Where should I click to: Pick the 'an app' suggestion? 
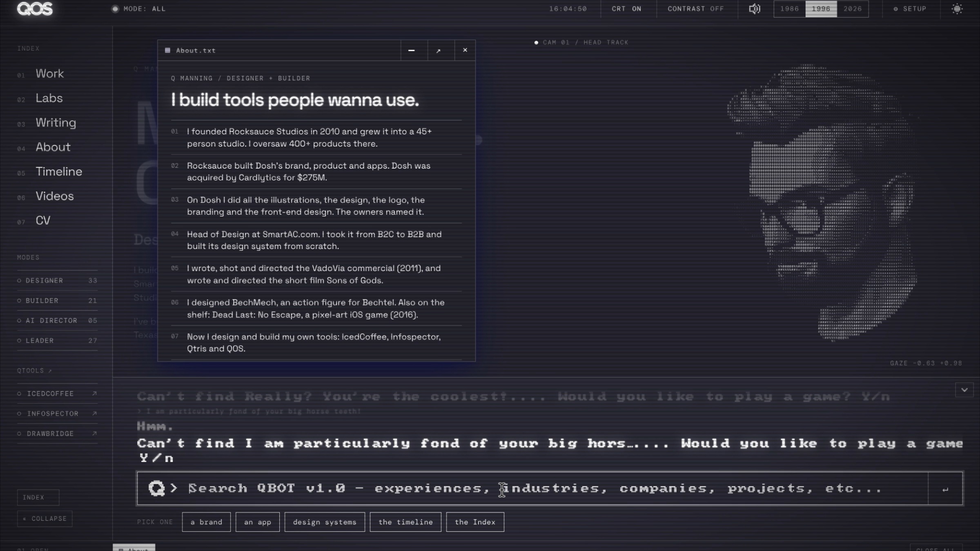[258, 522]
